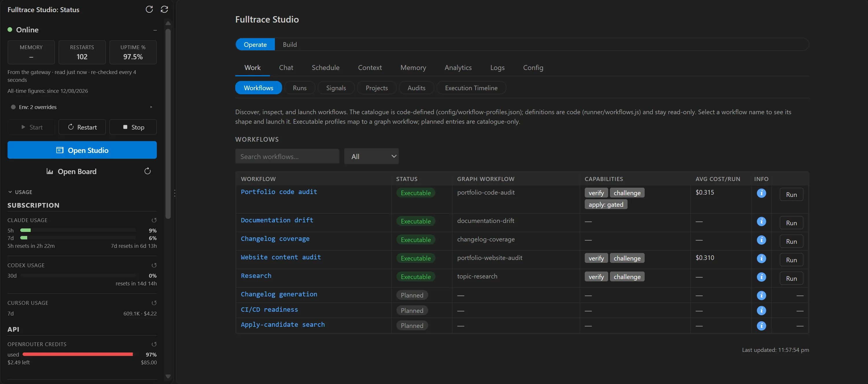Refresh Cursor Usage figures
Image resolution: width=868 pixels, height=384 pixels.
[x=154, y=303]
